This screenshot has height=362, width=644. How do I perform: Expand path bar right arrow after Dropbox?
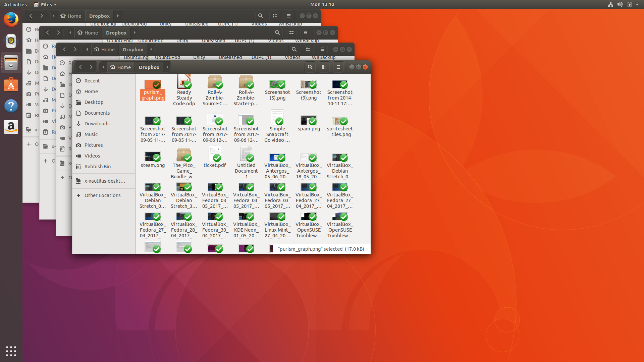(x=167, y=67)
